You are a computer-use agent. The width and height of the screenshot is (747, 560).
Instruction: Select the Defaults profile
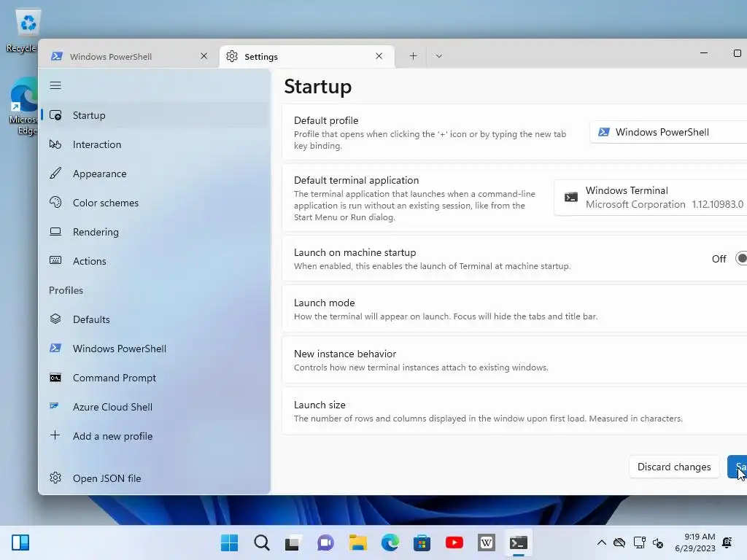tap(155, 319)
